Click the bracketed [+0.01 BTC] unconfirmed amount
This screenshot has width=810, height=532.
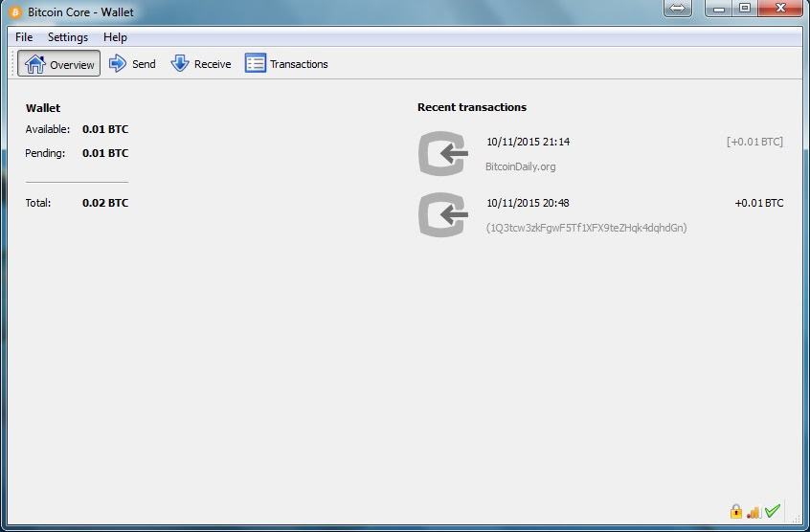tap(754, 142)
